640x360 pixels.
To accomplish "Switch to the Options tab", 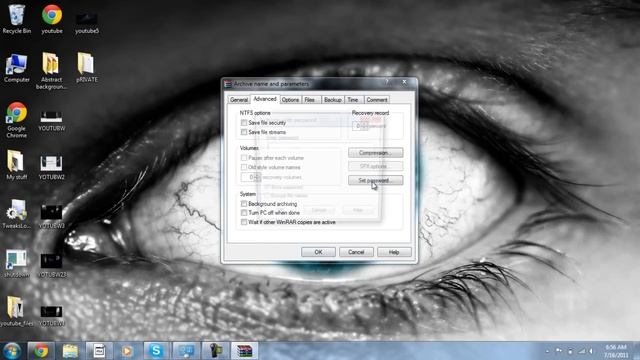I will pyautogui.click(x=290, y=100).
